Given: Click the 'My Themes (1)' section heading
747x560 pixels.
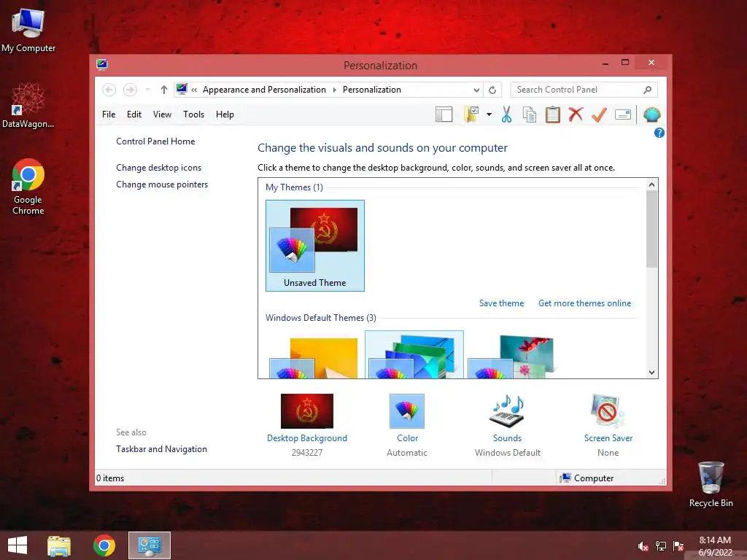Looking at the screenshot, I should pyautogui.click(x=294, y=187).
